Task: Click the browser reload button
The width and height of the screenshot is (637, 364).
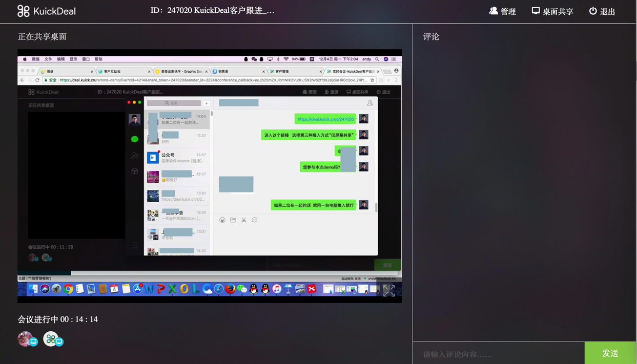Action: (37, 80)
